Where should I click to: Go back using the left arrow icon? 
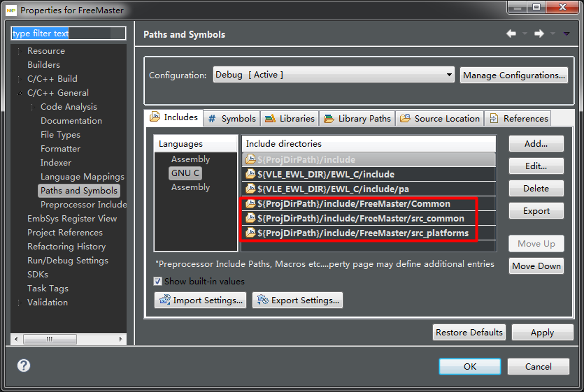click(x=511, y=34)
